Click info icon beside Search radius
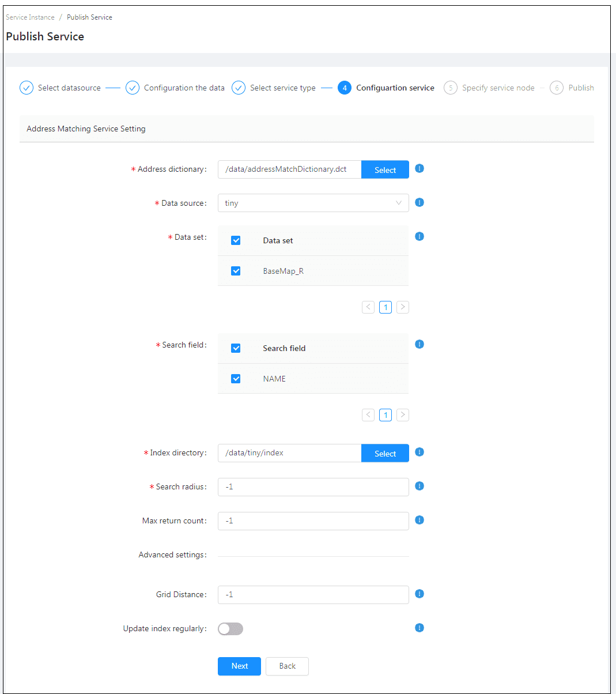616x694 pixels. click(x=420, y=486)
